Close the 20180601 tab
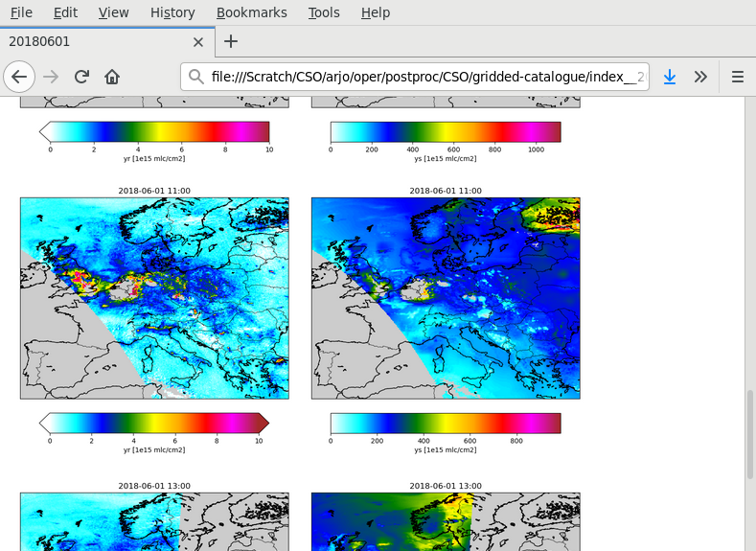The image size is (756, 551). [198, 42]
